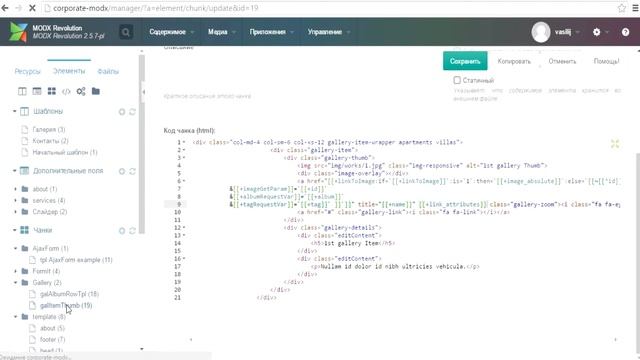This screenshot has height=360, width=640.
Task: Click the new template toolbar icon
Action: tap(22, 91)
